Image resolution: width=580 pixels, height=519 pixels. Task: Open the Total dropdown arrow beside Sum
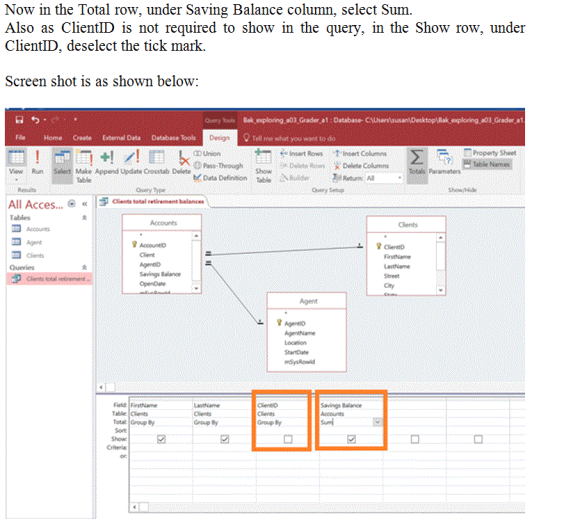tap(377, 422)
